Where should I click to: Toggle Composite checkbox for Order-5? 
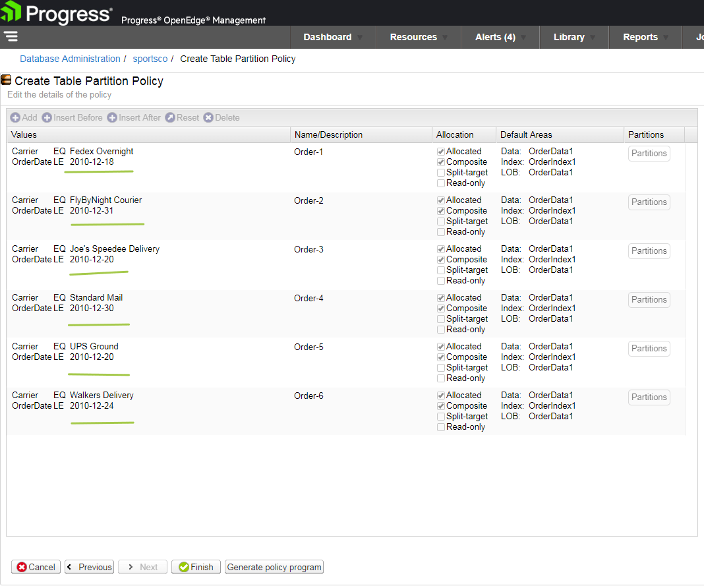point(441,357)
